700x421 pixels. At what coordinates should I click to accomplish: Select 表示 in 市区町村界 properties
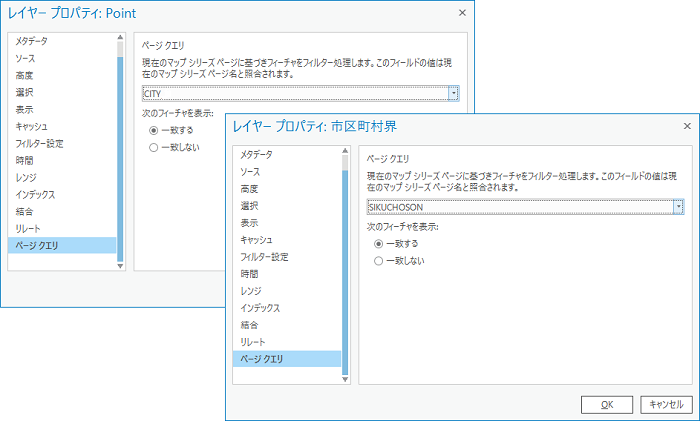coord(249,222)
